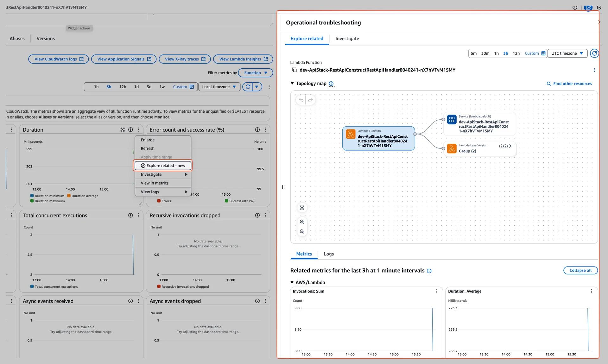Open Duration: Average widget actions menu

[x=591, y=291]
